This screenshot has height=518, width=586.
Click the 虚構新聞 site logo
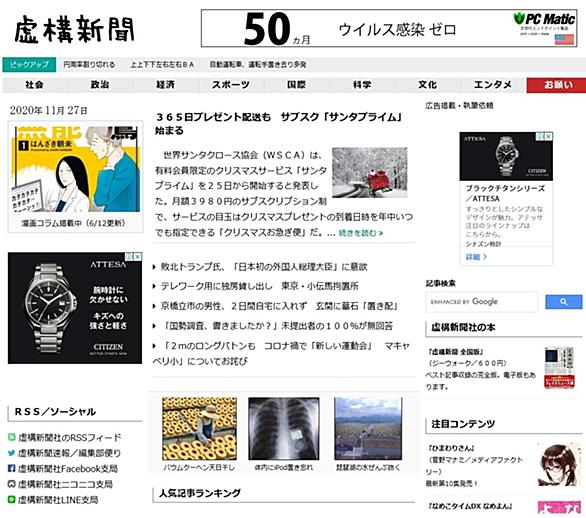coord(74,29)
